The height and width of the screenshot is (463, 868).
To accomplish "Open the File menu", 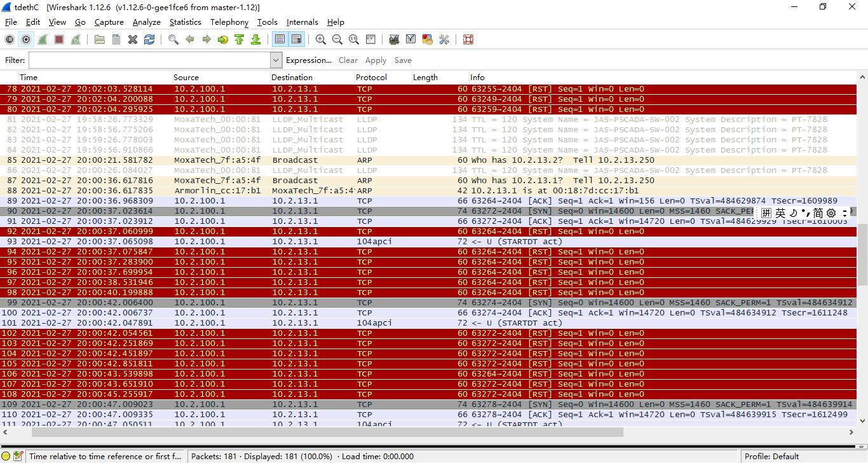I will [11, 22].
